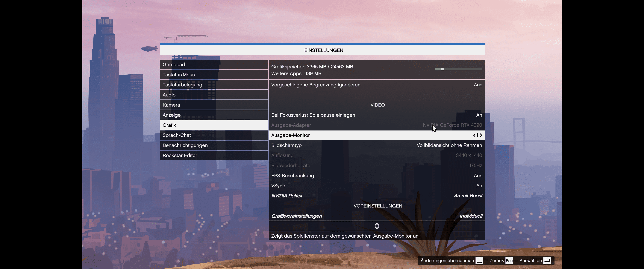Select the Tastaturbelegung category

[214, 85]
